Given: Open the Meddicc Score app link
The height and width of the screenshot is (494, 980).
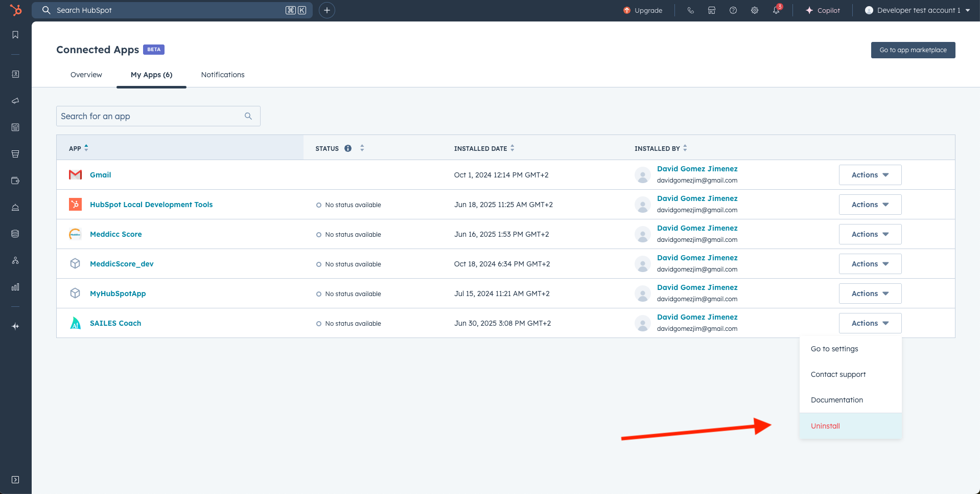Looking at the screenshot, I should [116, 234].
